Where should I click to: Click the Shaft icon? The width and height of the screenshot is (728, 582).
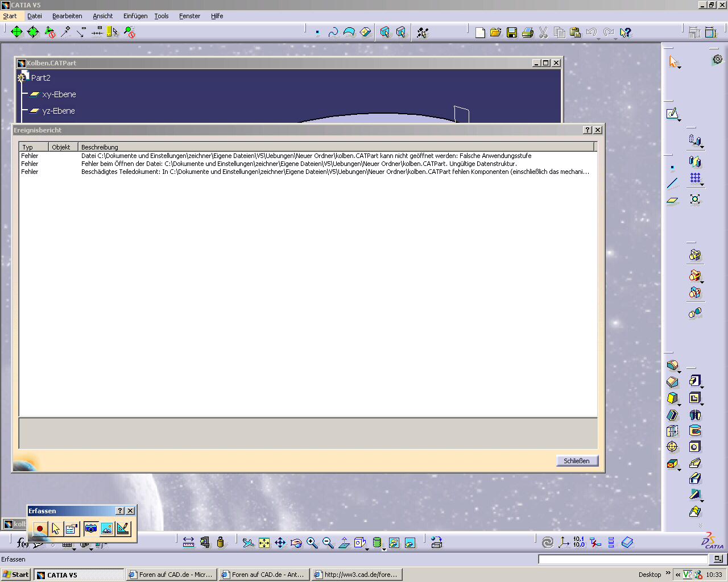pos(695,415)
